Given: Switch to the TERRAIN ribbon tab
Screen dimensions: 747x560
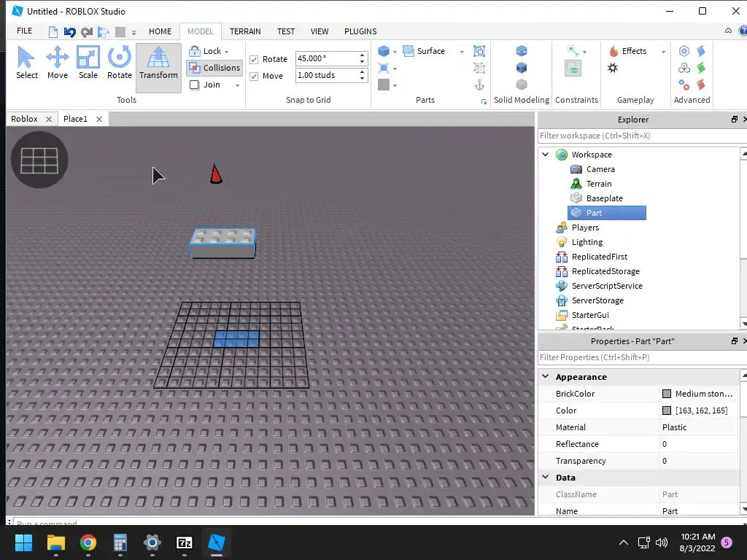Looking at the screenshot, I should click(x=245, y=31).
